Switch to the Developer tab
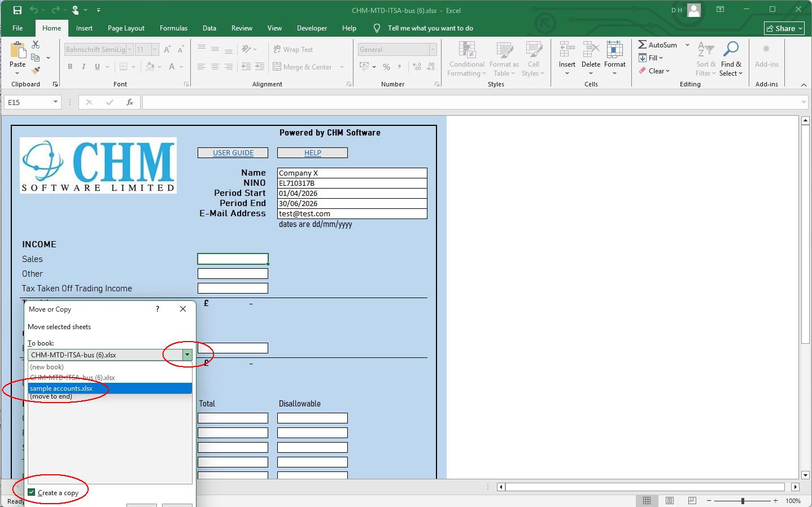This screenshot has height=507, width=812. pyautogui.click(x=312, y=28)
